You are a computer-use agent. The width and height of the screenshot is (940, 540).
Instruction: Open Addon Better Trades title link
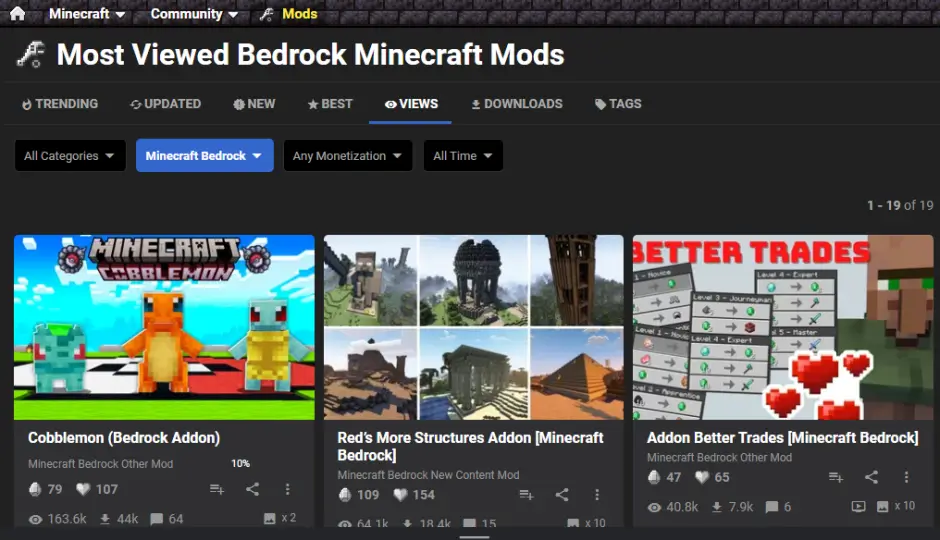(x=782, y=438)
